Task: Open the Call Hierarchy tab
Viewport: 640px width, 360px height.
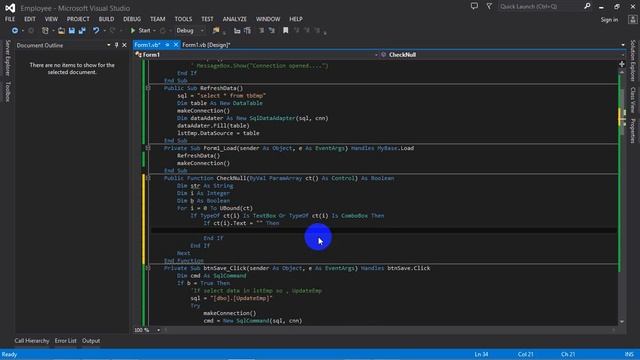Action: coord(32,341)
